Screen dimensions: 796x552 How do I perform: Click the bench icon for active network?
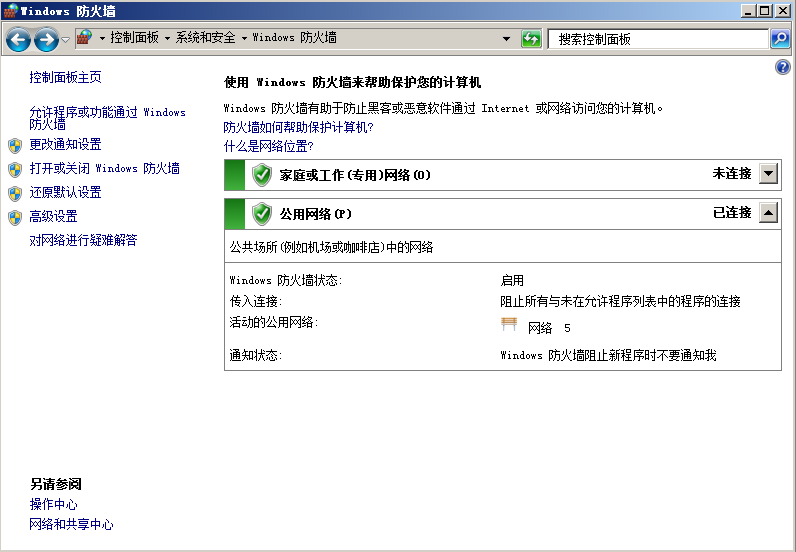510,325
